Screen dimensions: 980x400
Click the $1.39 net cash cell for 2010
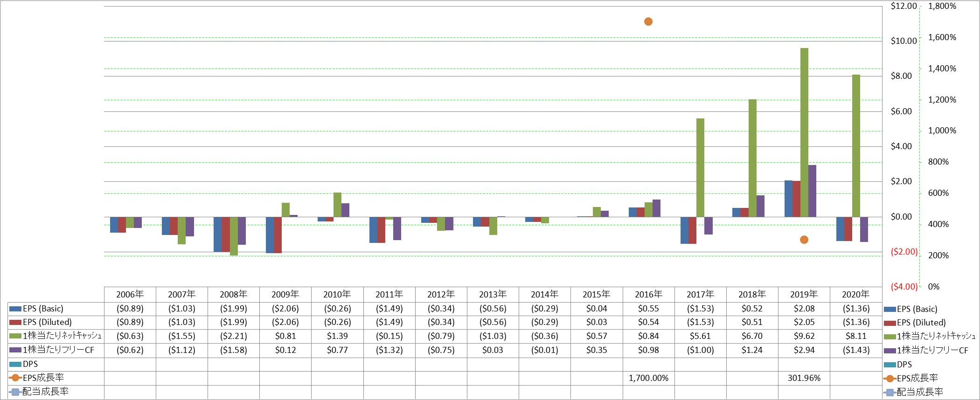[x=337, y=336]
